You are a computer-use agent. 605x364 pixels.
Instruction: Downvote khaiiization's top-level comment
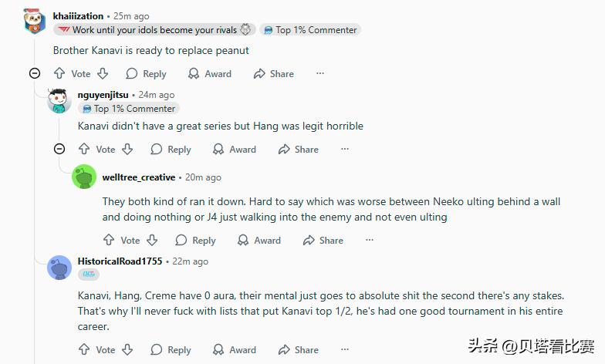[103, 74]
